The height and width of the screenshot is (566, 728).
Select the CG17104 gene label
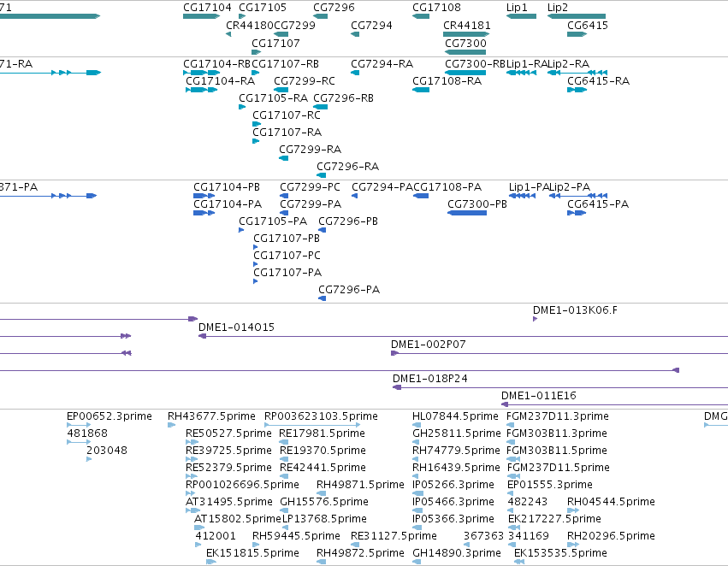[x=207, y=8]
